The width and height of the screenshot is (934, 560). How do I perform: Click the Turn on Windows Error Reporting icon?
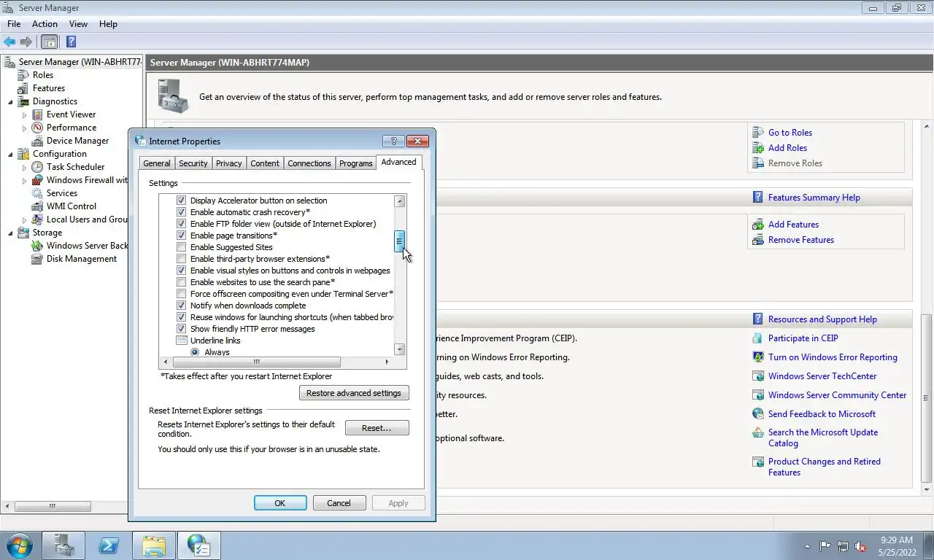pyautogui.click(x=757, y=357)
